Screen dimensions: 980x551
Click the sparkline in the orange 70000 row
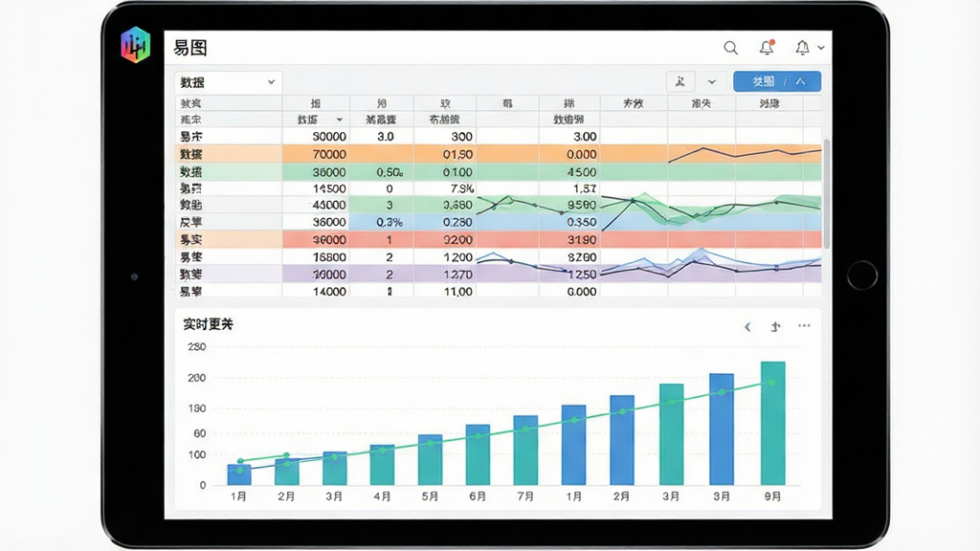click(x=745, y=153)
